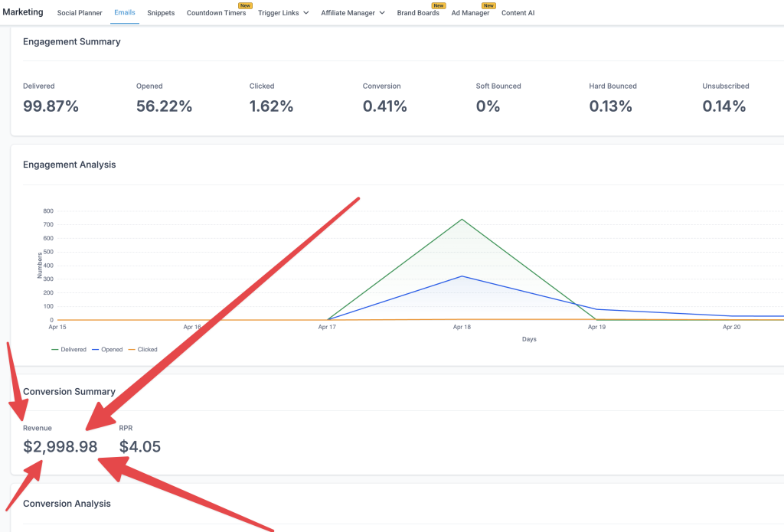Toggle the Opened series in chart legend
This screenshot has width=784, height=532.
[107, 350]
